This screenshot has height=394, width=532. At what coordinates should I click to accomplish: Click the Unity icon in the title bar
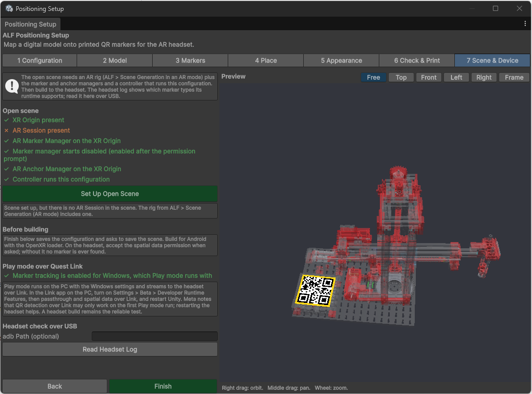coord(9,8)
